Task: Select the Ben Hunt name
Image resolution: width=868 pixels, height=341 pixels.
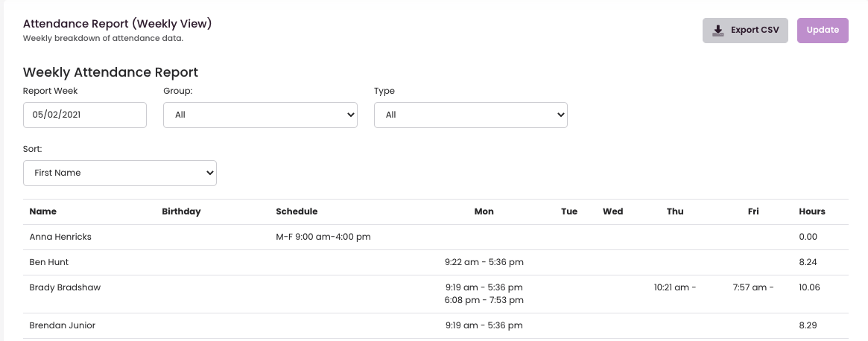Action: (48, 262)
